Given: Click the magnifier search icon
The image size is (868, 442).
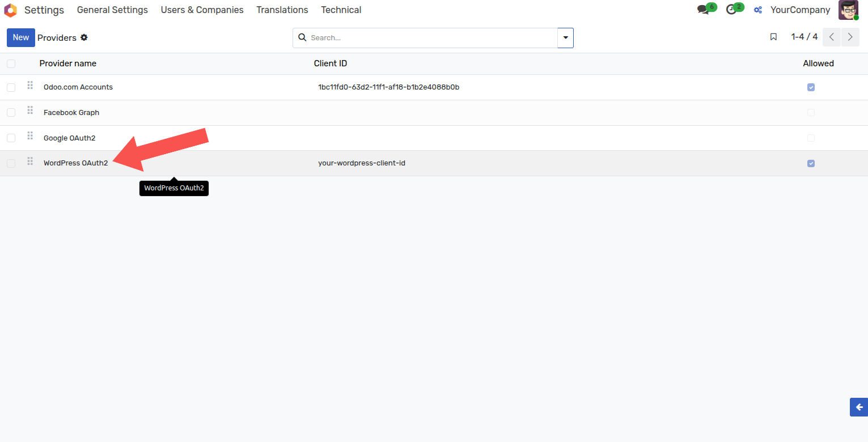Looking at the screenshot, I should pos(302,37).
